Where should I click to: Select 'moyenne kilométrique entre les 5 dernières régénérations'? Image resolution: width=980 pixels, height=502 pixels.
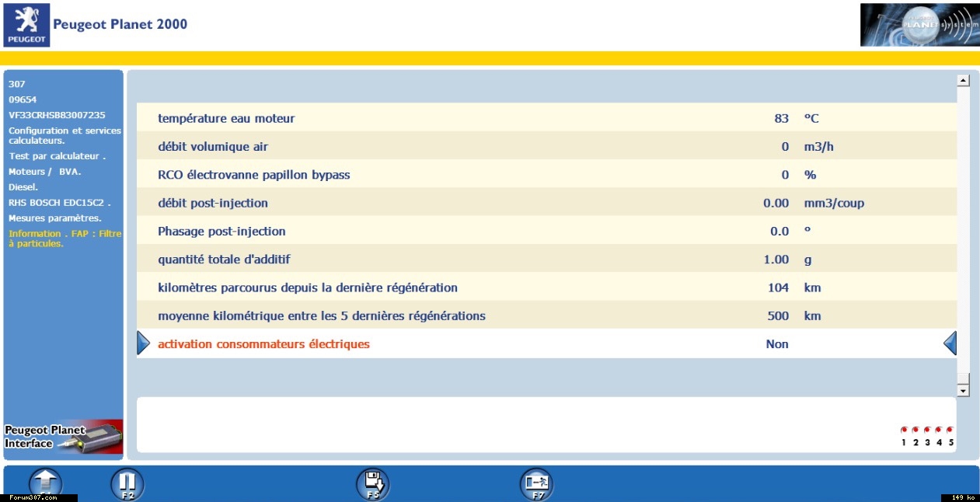[546, 315]
